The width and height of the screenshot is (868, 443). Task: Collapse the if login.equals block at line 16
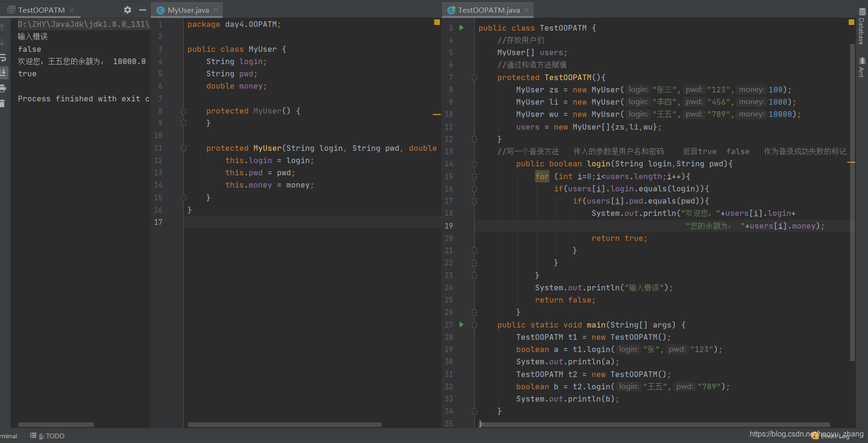pyautogui.click(x=474, y=189)
